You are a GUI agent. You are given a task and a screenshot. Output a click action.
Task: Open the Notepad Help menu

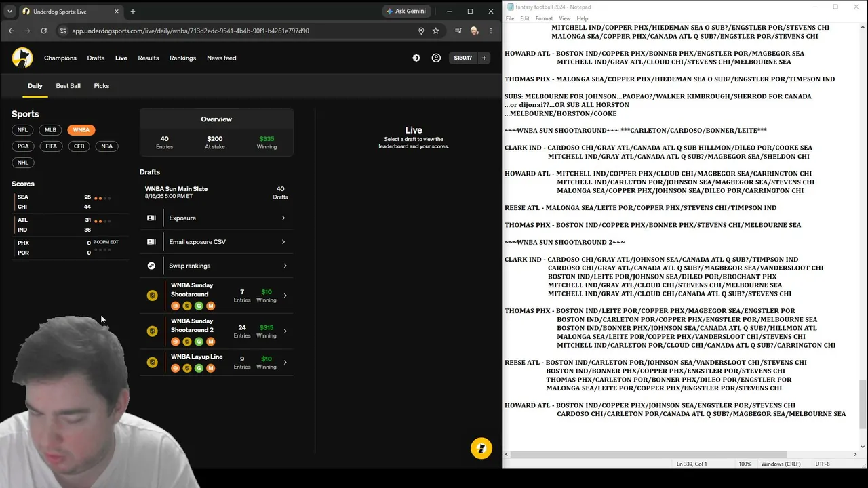583,18
